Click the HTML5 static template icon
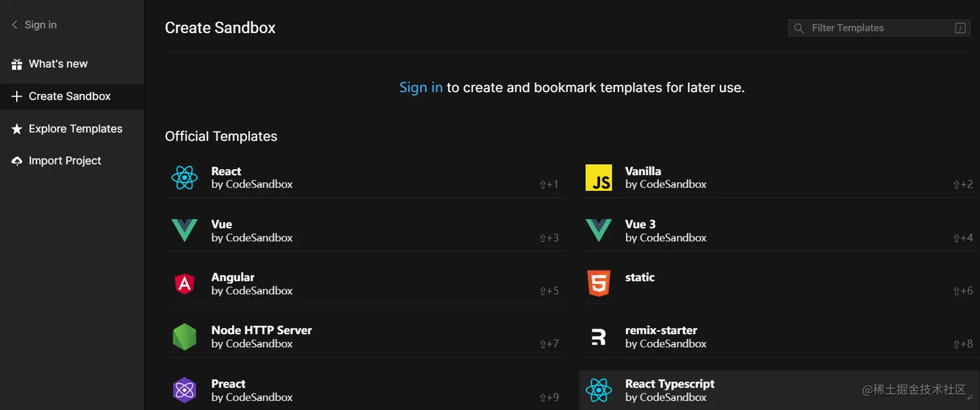 point(598,284)
